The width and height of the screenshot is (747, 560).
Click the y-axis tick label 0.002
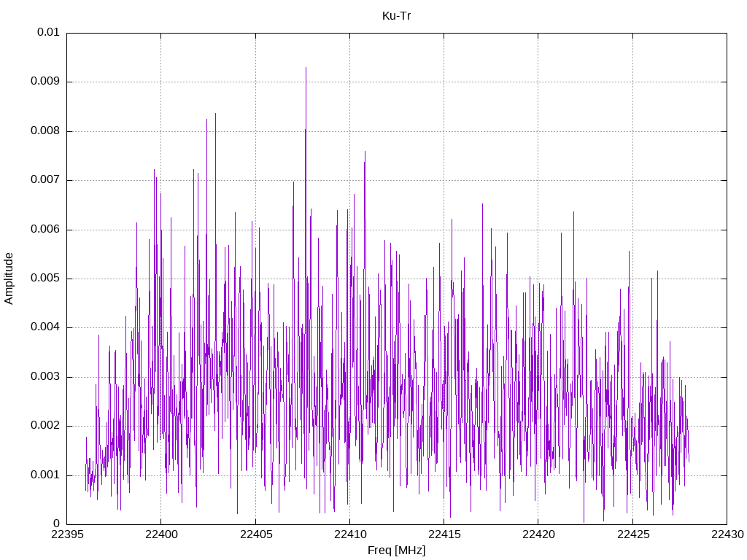click(44, 426)
